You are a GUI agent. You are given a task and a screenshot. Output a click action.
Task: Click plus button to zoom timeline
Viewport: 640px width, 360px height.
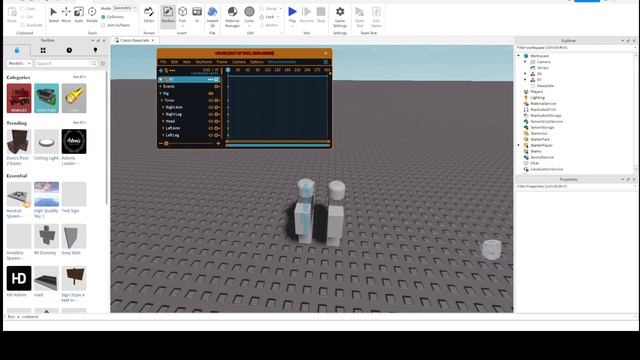pyautogui.click(x=218, y=144)
